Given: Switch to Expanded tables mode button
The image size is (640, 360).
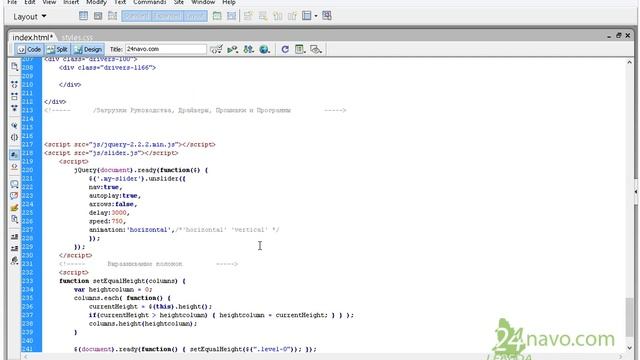Looking at the screenshot, I should pyautogui.click(x=167, y=16).
